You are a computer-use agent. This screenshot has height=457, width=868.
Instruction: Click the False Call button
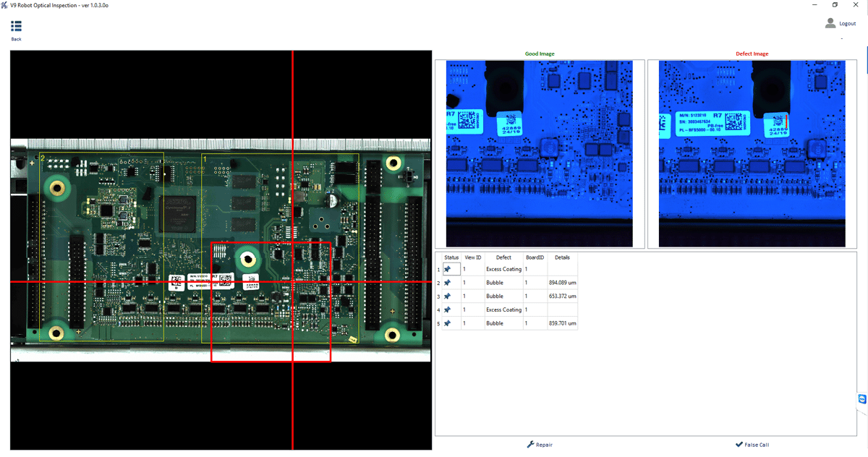pyautogui.click(x=752, y=445)
